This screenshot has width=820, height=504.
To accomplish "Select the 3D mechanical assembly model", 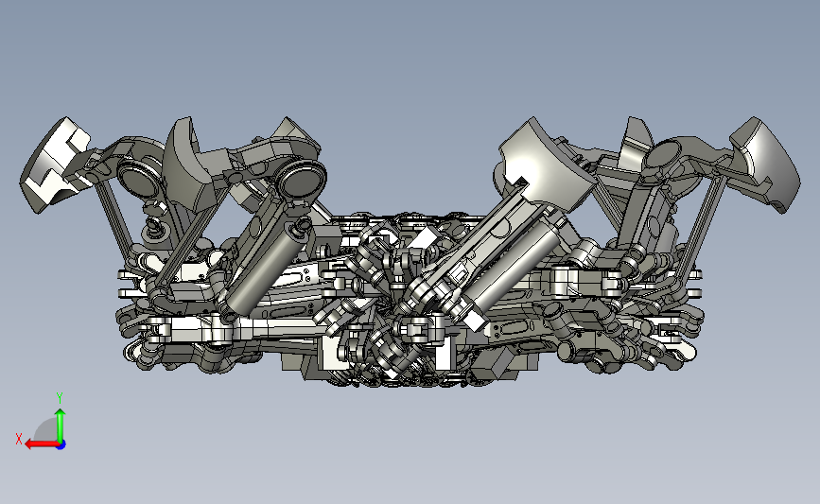I will coord(410,252).
